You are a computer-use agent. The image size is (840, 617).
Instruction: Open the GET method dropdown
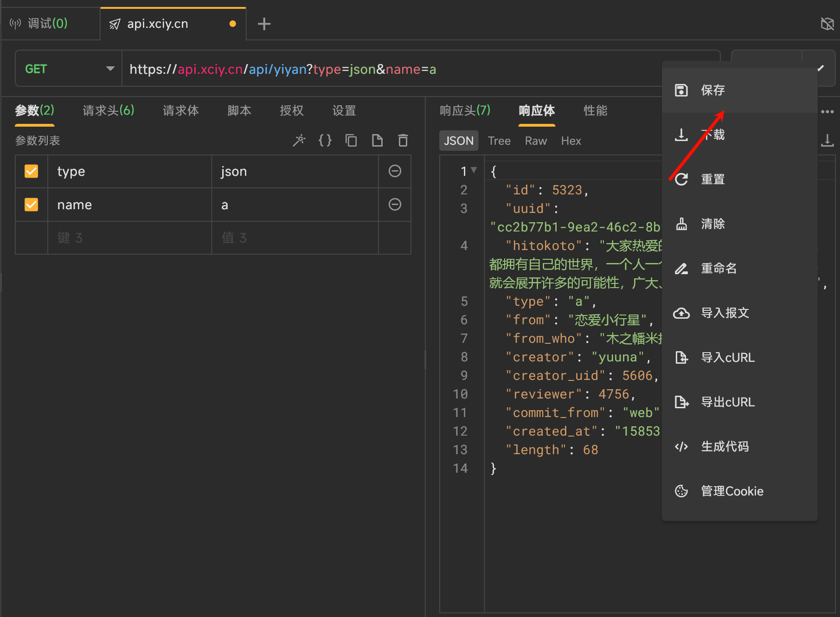(x=69, y=69)
